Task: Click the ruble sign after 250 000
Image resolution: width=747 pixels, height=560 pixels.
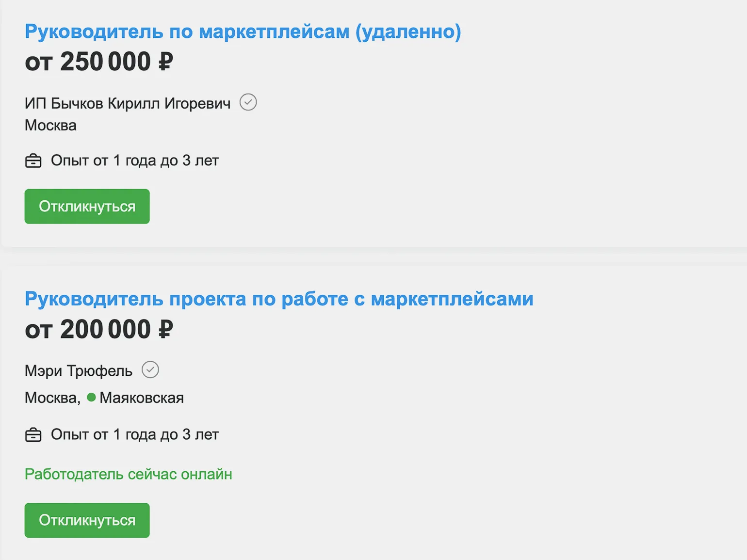Action: pos(166,62)
